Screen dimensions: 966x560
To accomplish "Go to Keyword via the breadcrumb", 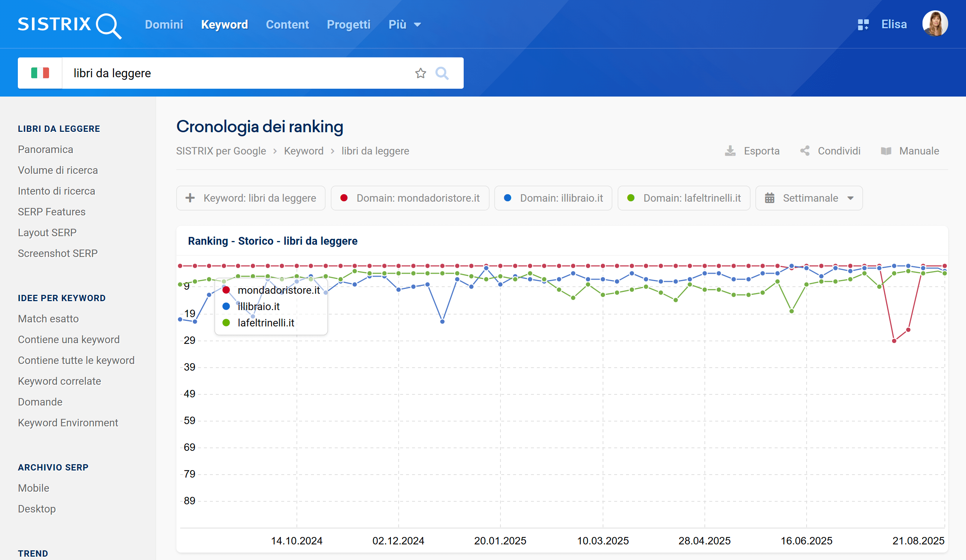I will point(304,150).
